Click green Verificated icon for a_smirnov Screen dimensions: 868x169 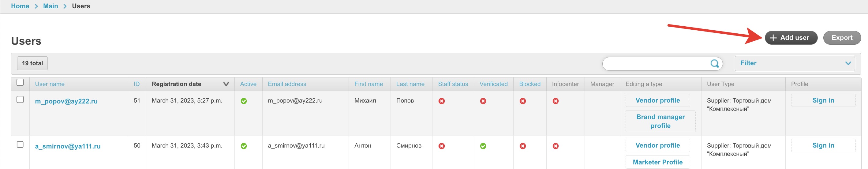[483, 146]
